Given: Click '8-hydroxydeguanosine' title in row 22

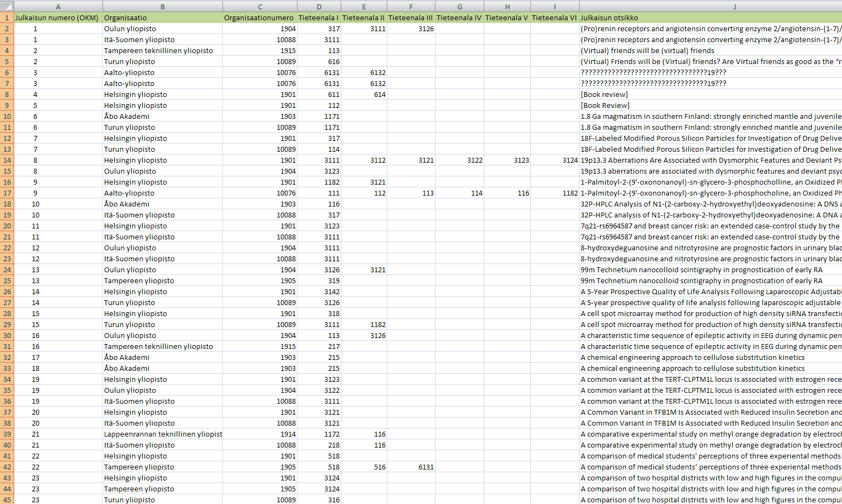Looking at the screenshot, I should pos(711,248).
